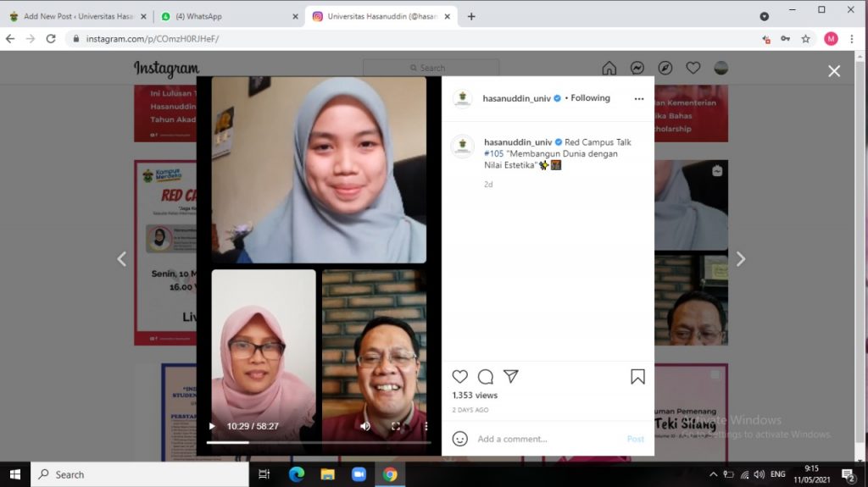Click the Instagram logo
868x487 pixels.
coord(166,69)
